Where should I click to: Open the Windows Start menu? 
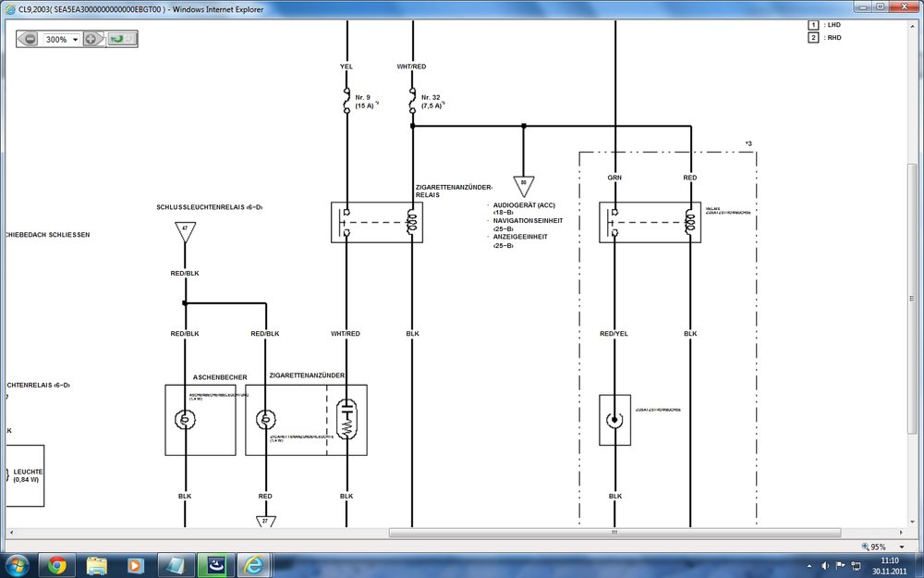17,564
